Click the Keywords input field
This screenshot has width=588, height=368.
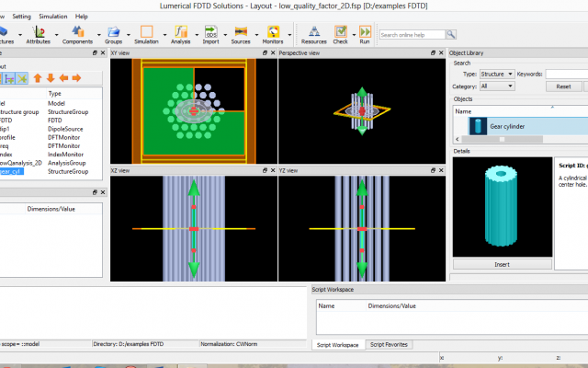tap(567, 74)
